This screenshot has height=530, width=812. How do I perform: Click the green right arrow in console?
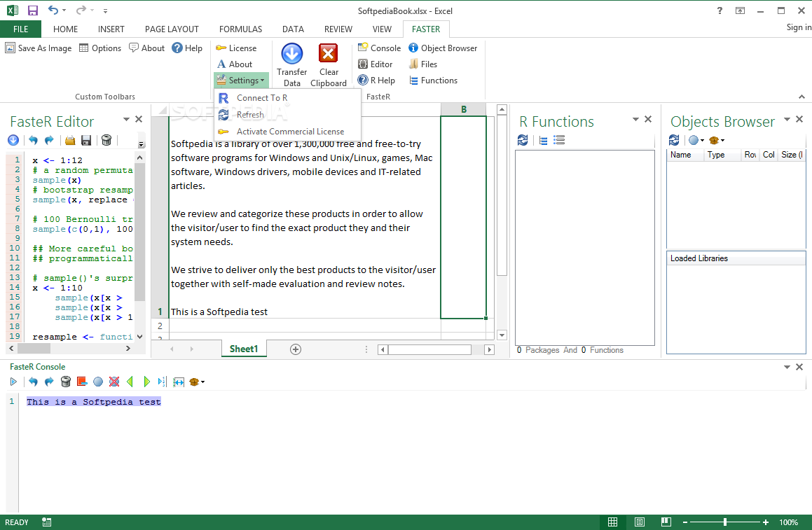(146, 382)
